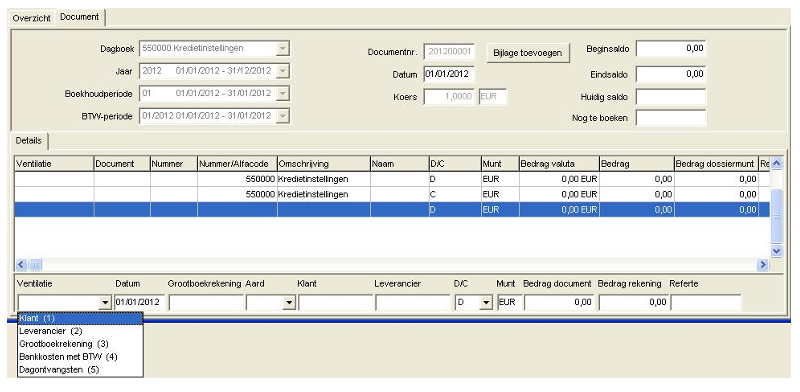Screen dimensions: 800x392
Task: Click the Bedrag valuta column header
Action: 559,164
